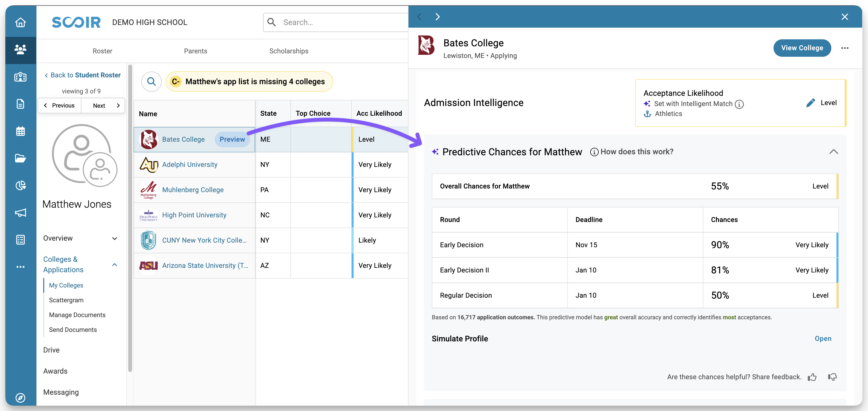Go to the Next student
Image resolution: width=868 pixels, height=411 pixels.
(x=103, y=105)
